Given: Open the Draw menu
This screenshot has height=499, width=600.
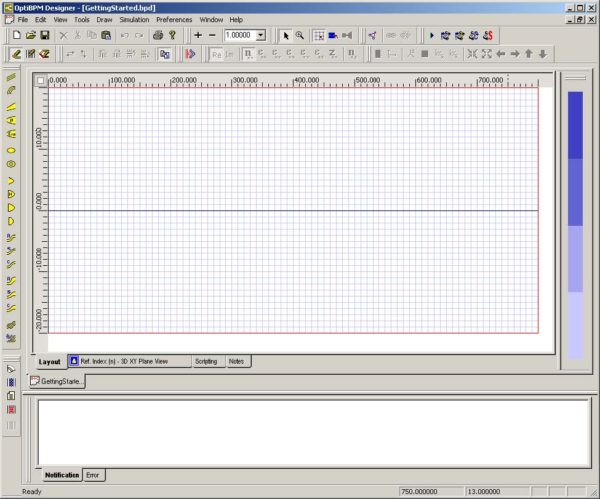Looking at the screenshot, I should click(x=104, y=20).
